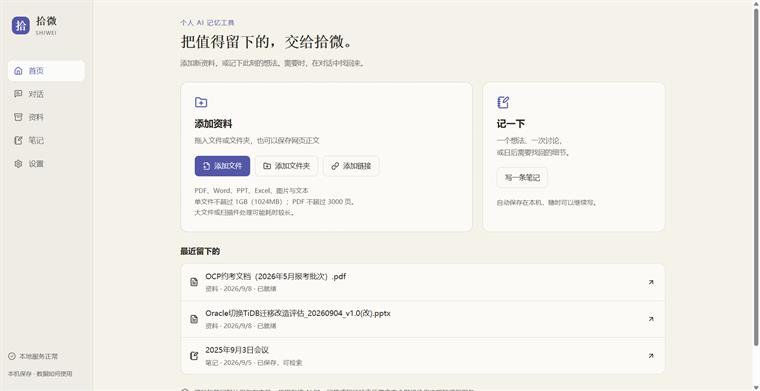The image size is (760, 391).
Task: Click the 记一下 card heading
Action: click(x=511, y=124)
